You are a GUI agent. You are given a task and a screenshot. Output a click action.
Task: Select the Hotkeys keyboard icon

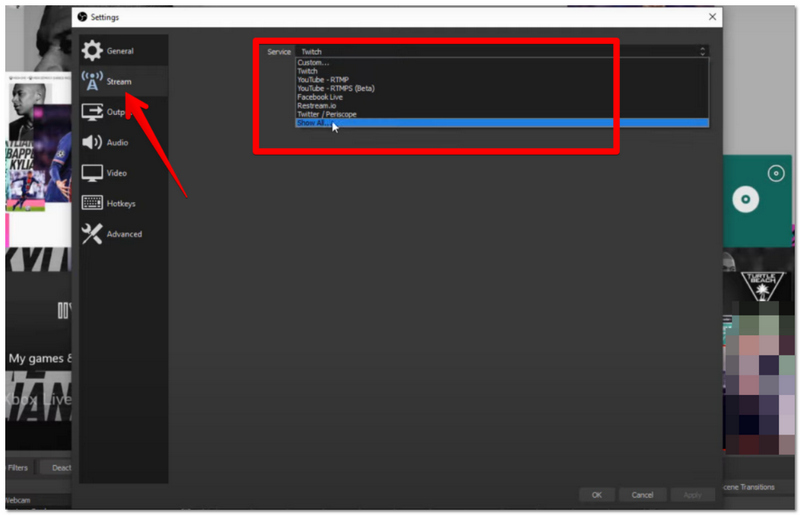[92, 204]
